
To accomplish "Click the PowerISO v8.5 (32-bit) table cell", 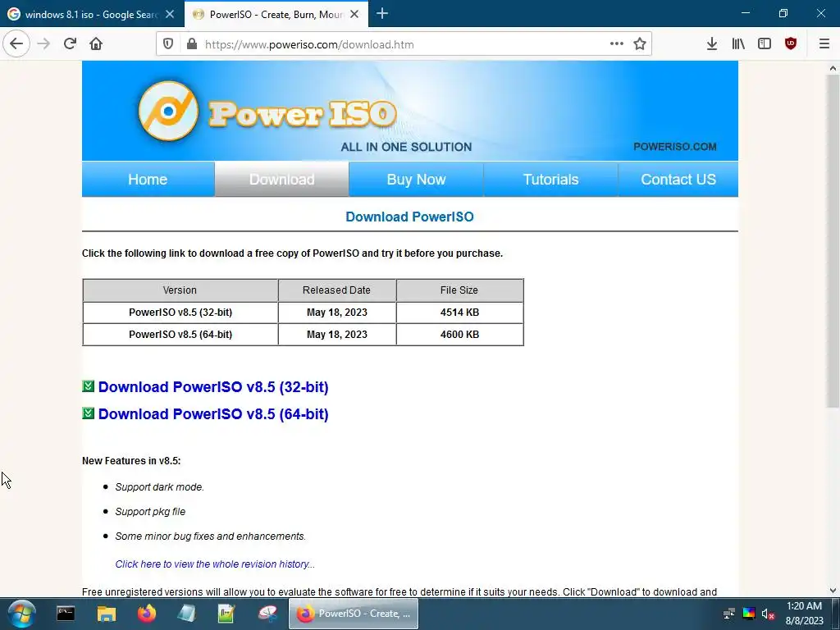I will pos(180,313).
